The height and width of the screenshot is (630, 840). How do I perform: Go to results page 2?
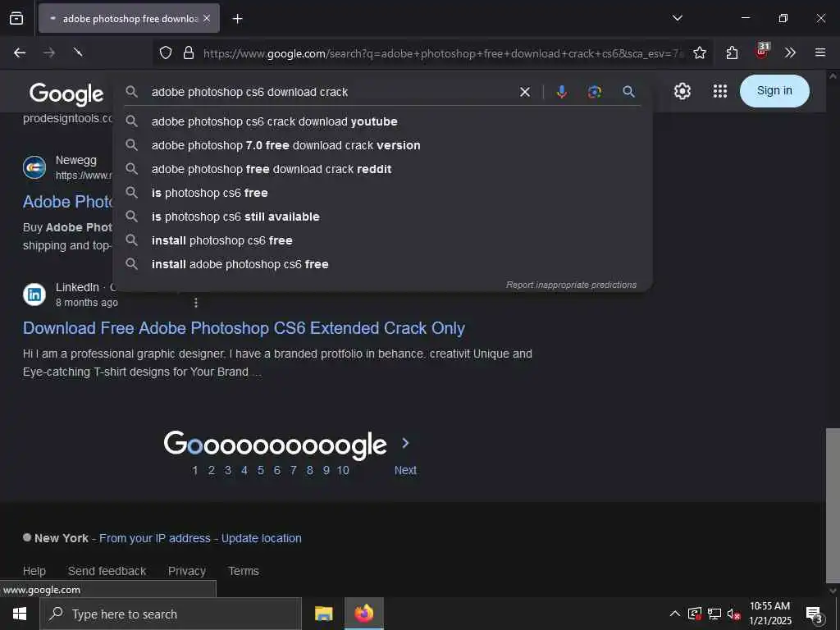pos(212,470)
